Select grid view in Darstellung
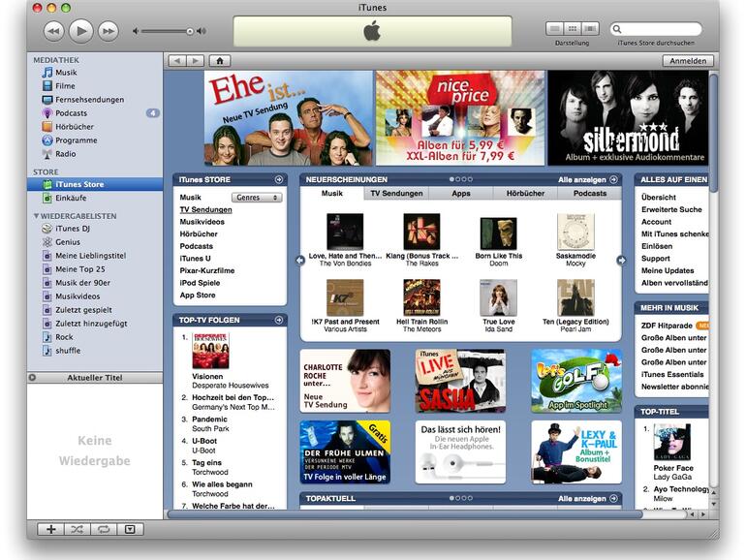Screen dimensions: 746x560 (573, 28)
